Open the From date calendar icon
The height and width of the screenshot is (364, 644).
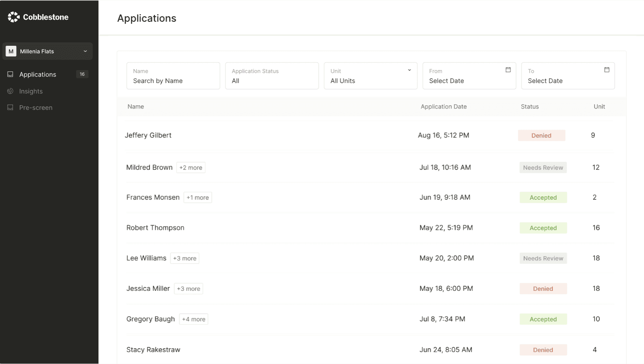tap(508, 70)
